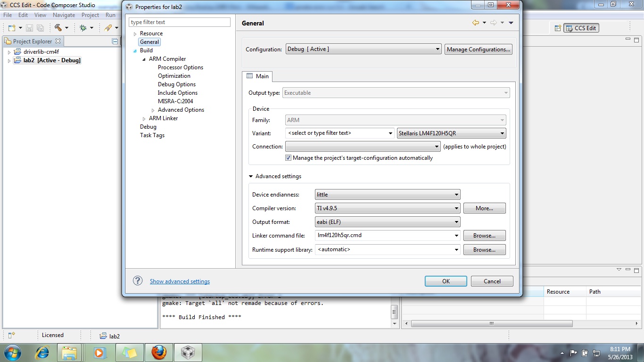Click the Show advanced settings link
The width and height of the screenshot is (644, 362).
(180, 281)
